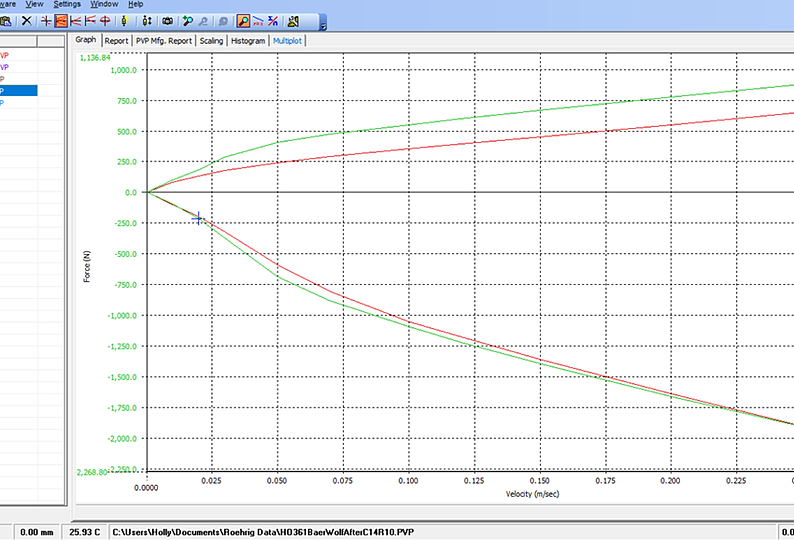Screen dimensions: 794x540
Task: Expand the toolbar overflow options arrow
Action: pos(323,23)
